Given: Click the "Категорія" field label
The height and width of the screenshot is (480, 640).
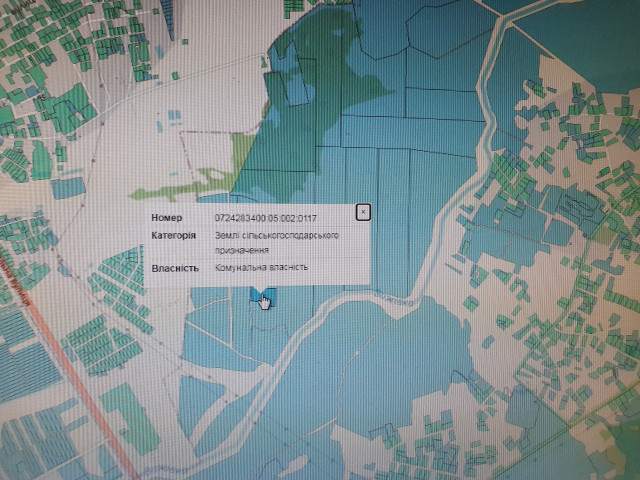Looking at the screenshot, I should [x=172, y=235].
